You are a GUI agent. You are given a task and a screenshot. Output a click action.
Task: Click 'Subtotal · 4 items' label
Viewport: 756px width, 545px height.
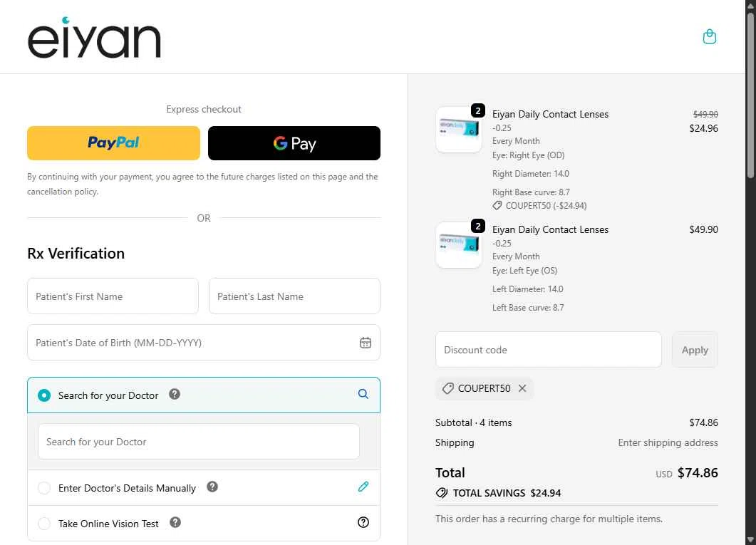[x=473, y=422]
